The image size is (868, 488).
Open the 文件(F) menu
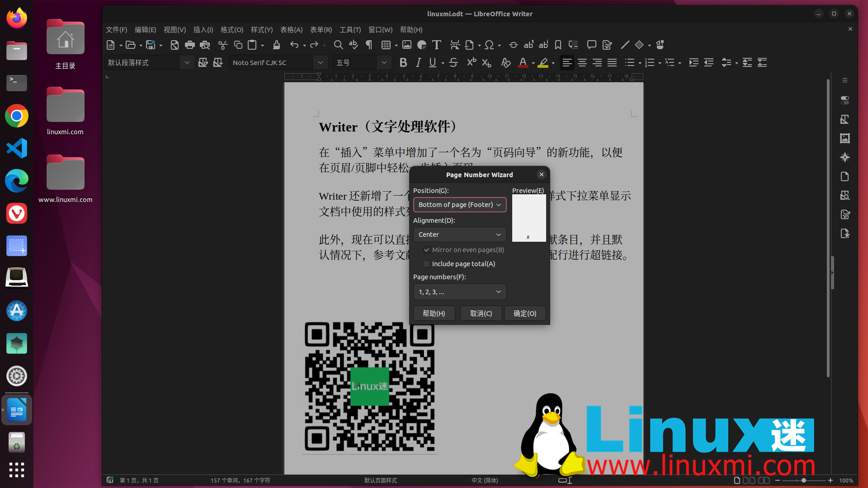pyautogui.click(x=117, y=29)
